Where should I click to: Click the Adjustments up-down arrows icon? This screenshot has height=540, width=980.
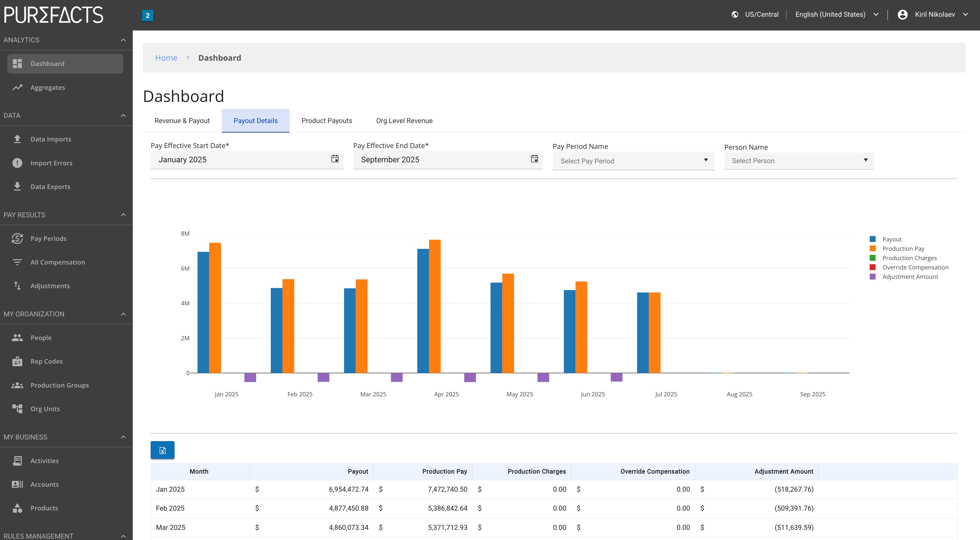pos(17,286)
